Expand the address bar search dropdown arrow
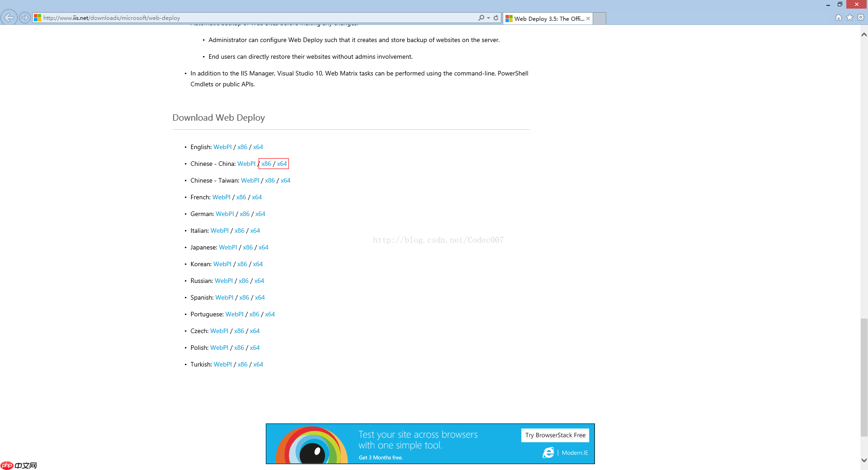Image resolution: width=868 pixels, height=470 pixels. pos(488,18)
